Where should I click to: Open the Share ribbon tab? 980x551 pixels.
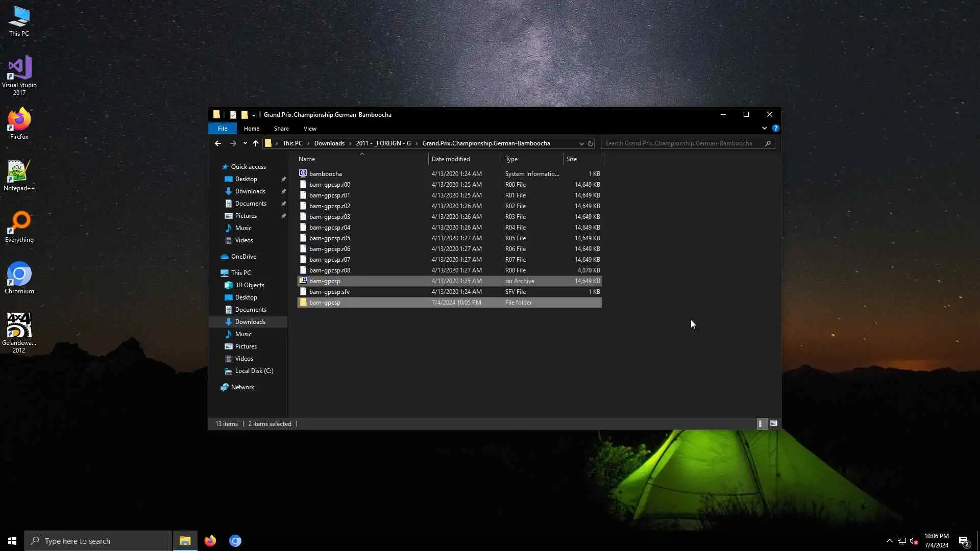coord(281,129)
